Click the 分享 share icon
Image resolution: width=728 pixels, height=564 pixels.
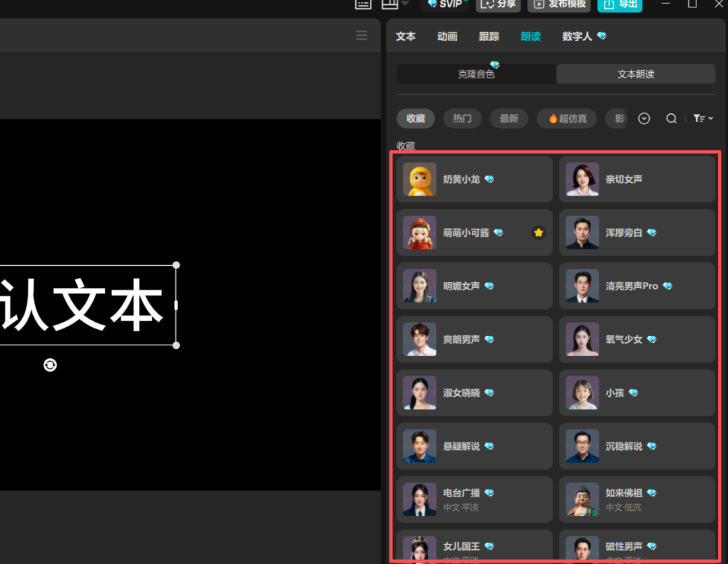[498, 5]
